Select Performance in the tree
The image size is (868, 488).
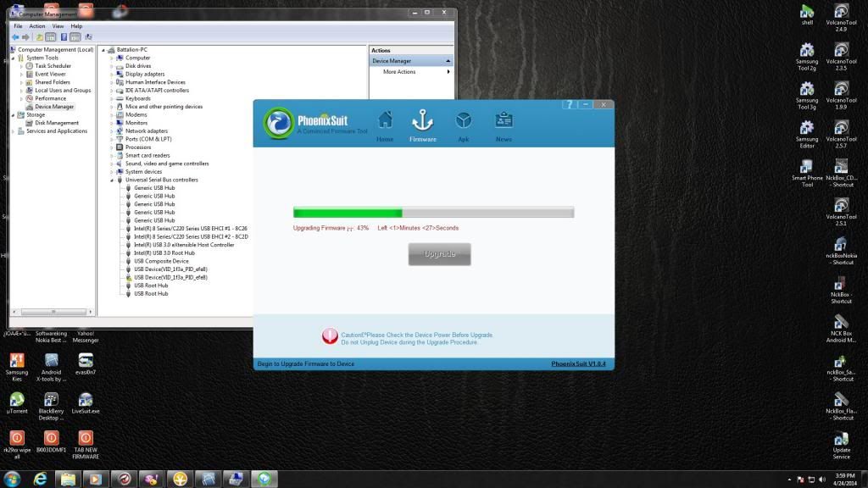pos(50,98)
